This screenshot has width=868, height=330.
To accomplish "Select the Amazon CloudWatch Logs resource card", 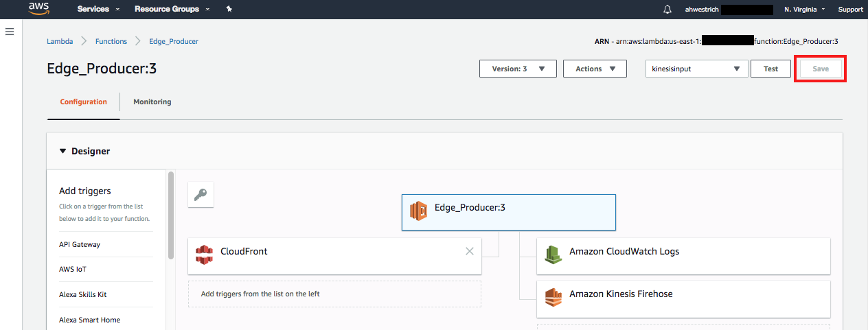I will (x=683, y=256).
